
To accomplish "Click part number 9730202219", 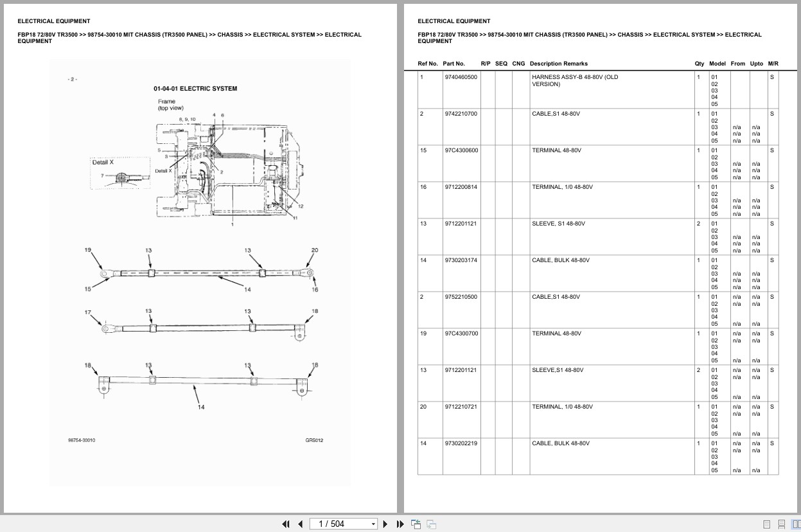I will click(x=461, y=443).
